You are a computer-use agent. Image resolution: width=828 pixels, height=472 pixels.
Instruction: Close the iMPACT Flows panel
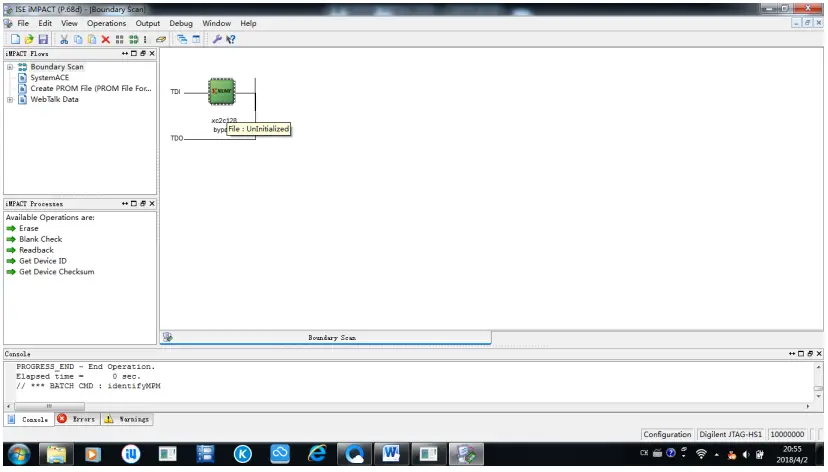[152, 53]
